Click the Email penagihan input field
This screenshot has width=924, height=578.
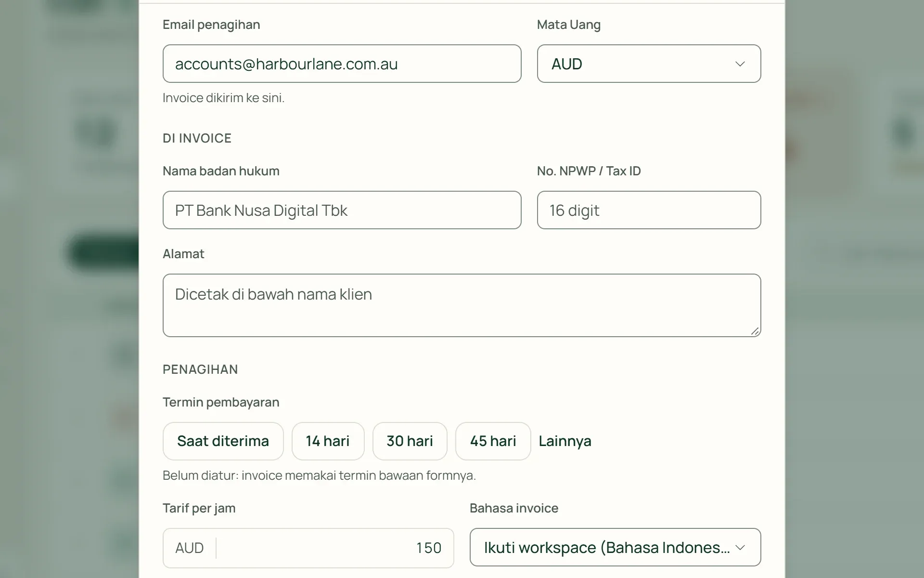click(x=342, y=64)
